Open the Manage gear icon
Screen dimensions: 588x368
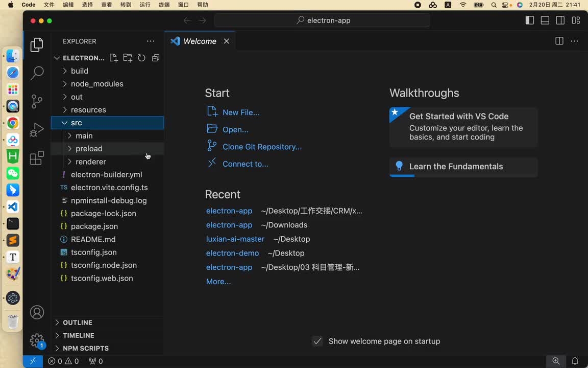pyautogui.click(x=37, y=340)
